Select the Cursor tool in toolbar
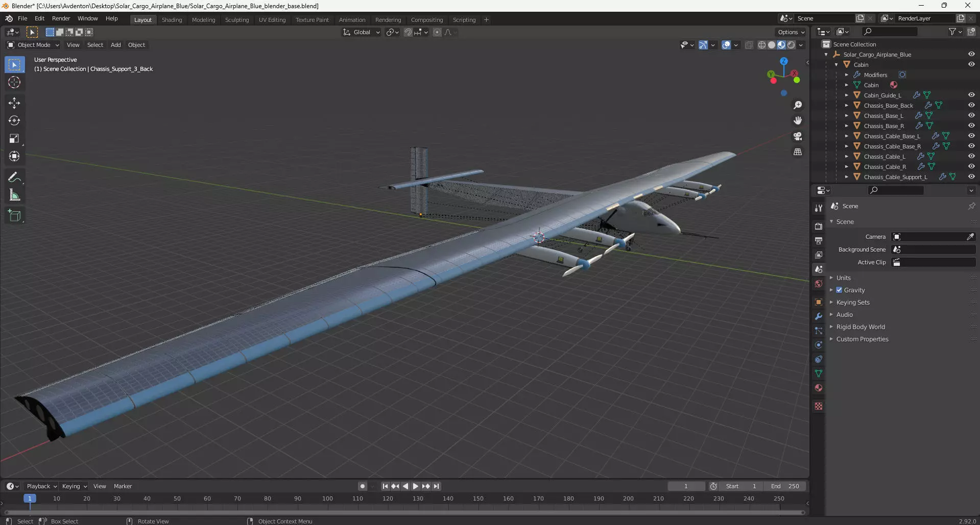This screenshot has height=525, width=980. point(14,82)
